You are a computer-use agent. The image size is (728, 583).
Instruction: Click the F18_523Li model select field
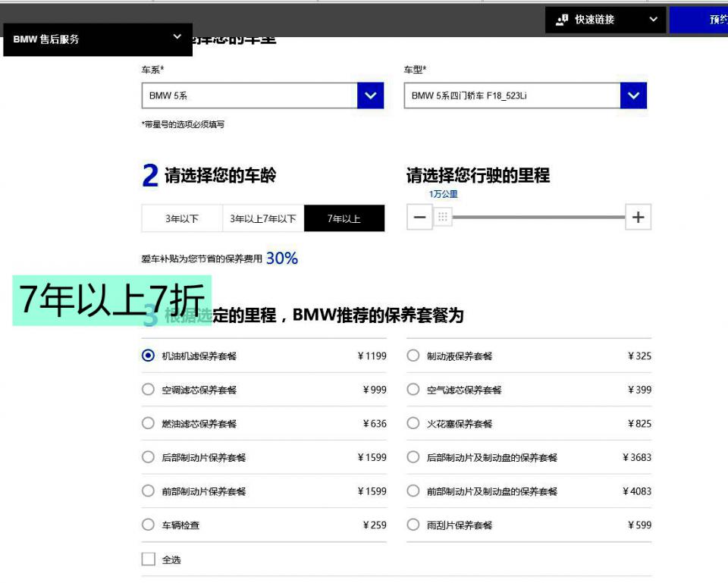(525, 96)
